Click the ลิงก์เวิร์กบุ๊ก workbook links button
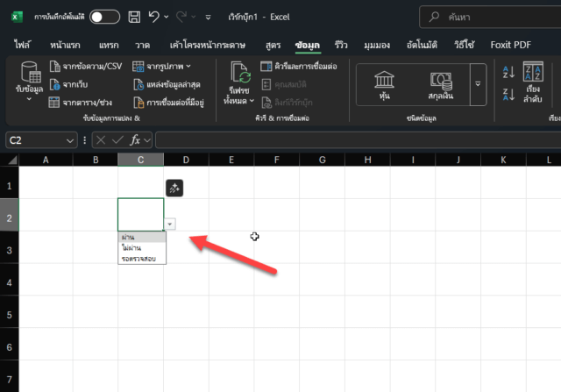 pyautogui.click(x=287, y=103)
